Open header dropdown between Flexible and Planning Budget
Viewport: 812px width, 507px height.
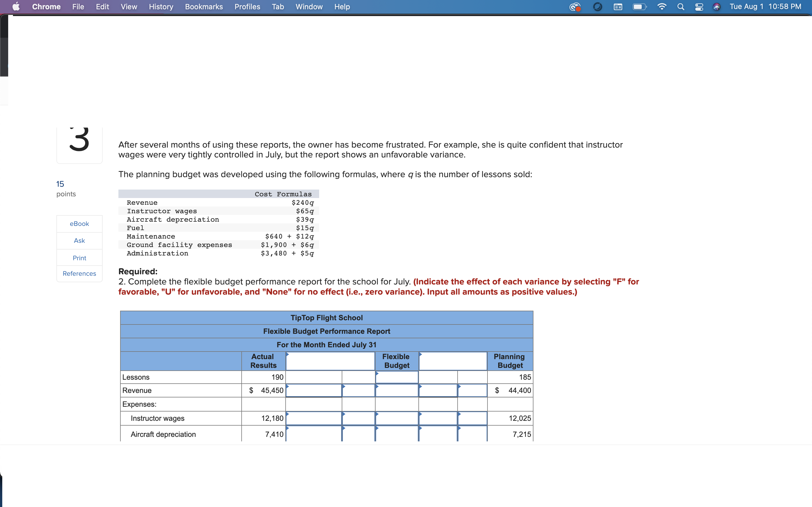pyautogui.click(x=453, y=361)
